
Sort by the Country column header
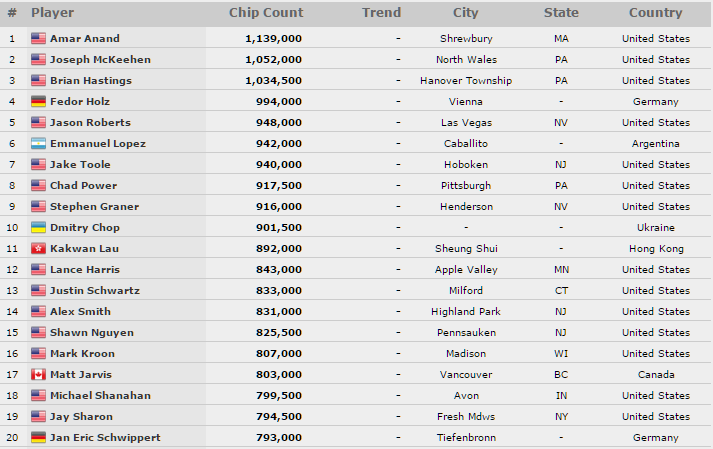[655, 13]
